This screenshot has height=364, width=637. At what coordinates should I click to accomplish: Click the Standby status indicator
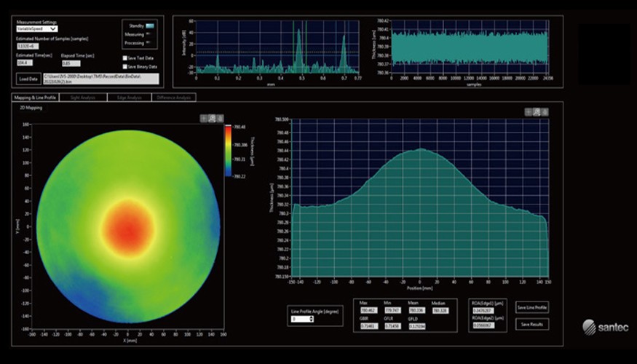tap(149, 26)
